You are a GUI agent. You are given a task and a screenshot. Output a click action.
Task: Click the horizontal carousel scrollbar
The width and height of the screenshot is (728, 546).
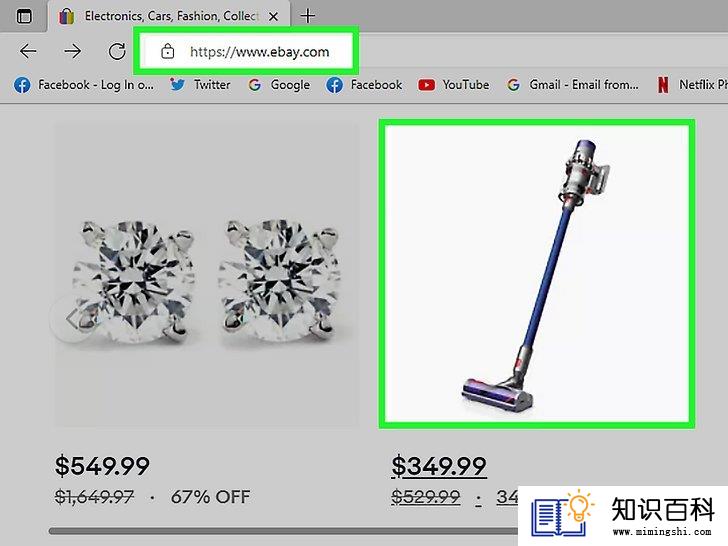click(x=283, y=531)
